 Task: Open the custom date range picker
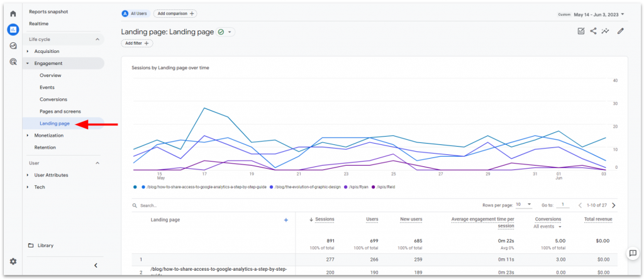pyautogui.click(x=597, y=13)
